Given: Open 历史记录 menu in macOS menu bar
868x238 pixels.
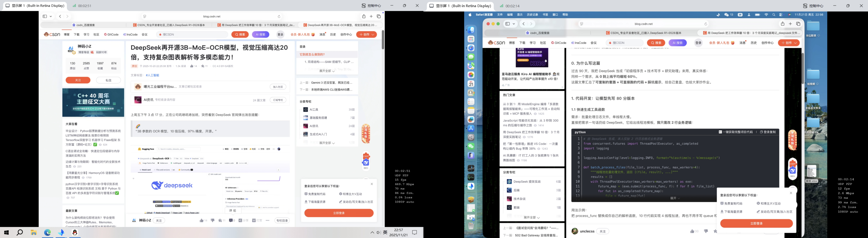Looking at the screenshot, I should coord(532,15).
